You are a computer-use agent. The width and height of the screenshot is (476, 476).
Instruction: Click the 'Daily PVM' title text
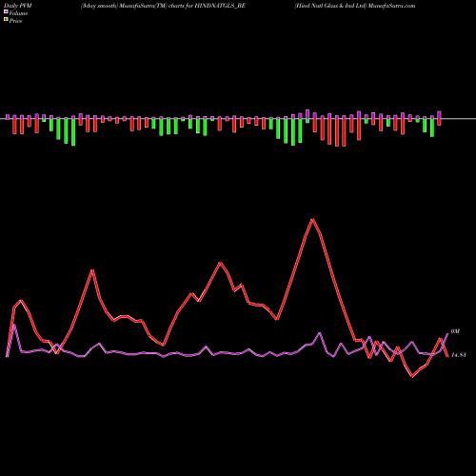[19, 6]
